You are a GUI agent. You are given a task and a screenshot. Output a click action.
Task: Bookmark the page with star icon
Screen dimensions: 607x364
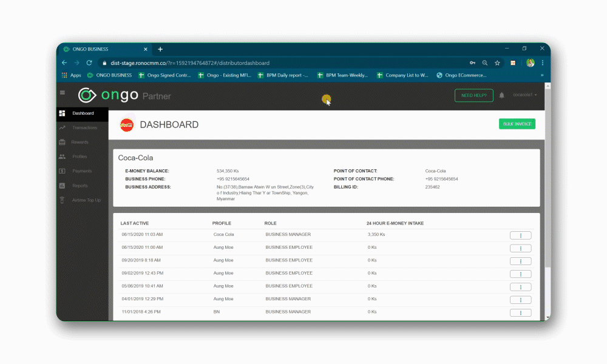pos(498,63)
